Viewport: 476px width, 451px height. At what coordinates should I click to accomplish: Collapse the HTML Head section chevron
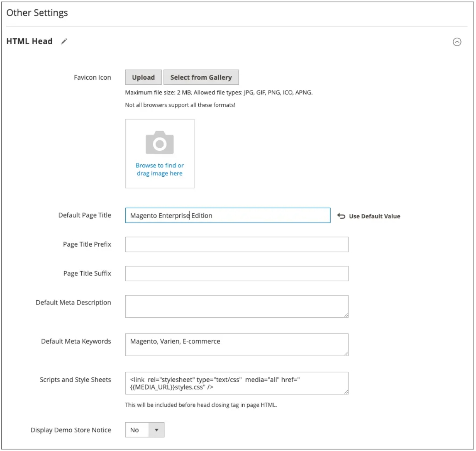[457, 42]
